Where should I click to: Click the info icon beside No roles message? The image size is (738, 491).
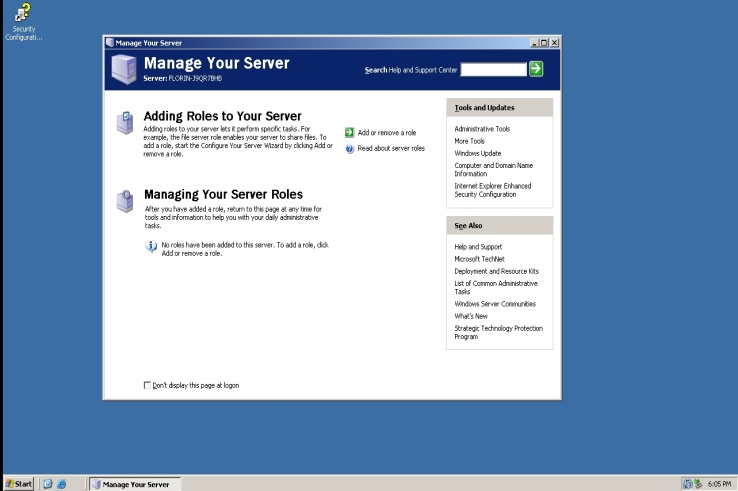coord(151,246)
